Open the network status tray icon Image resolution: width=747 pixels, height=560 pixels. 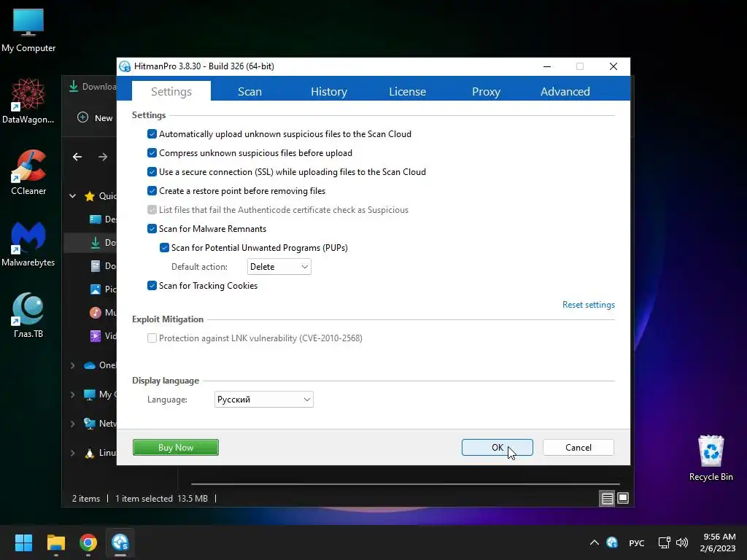coord(664,542)
